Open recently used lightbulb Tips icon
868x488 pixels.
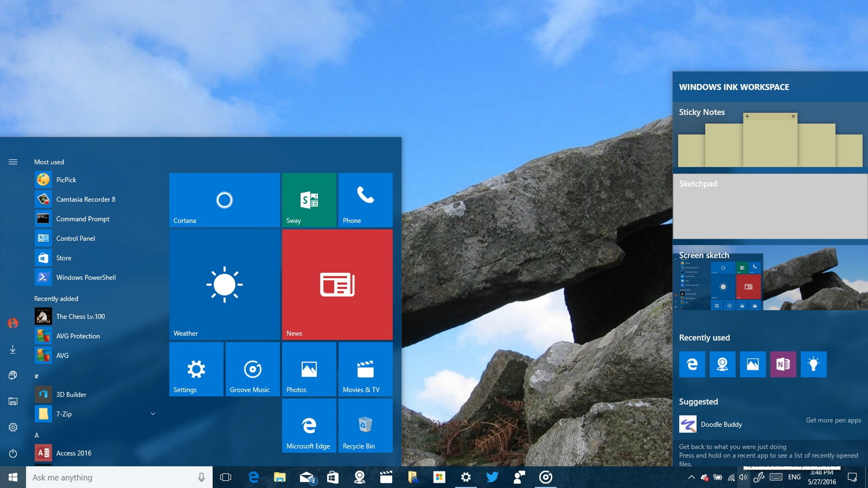pyautogui.click(x=814, y=364)
